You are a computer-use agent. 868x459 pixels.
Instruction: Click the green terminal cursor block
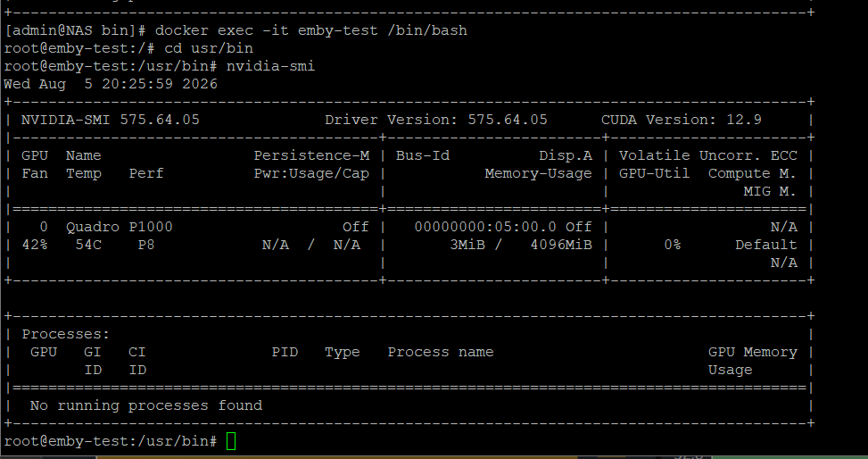click(231, 441)
